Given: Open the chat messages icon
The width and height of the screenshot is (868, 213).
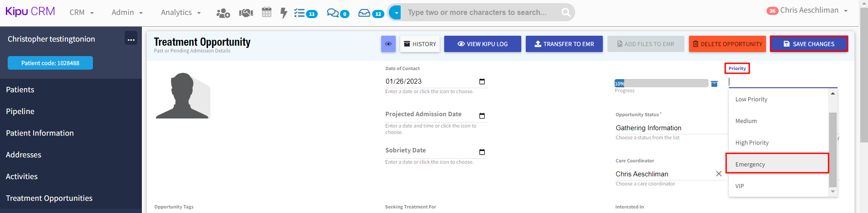Looking at the screenshot, I should (337, 13).
